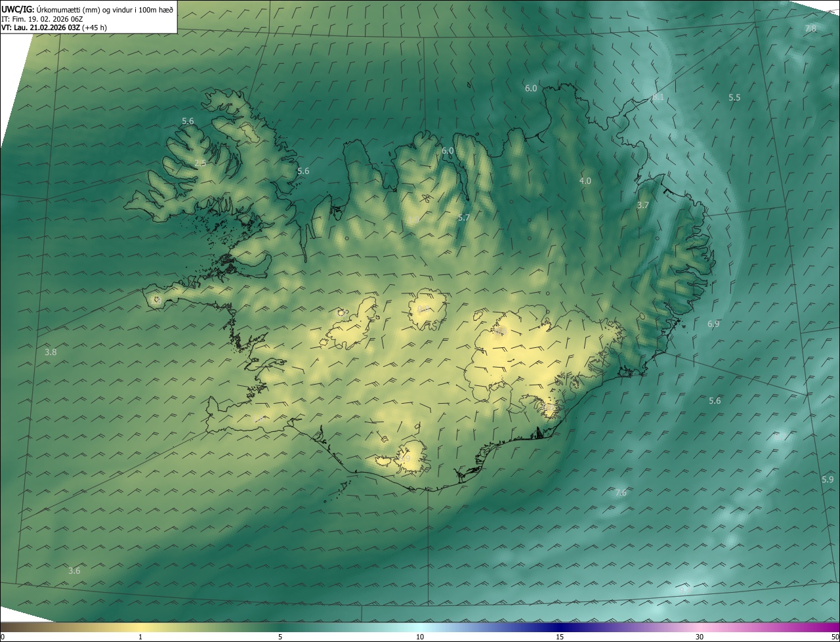The image size is (840, 642).
Task: Click the 4.0 value label
Action: pyautogui.click(x=585, y=181)
